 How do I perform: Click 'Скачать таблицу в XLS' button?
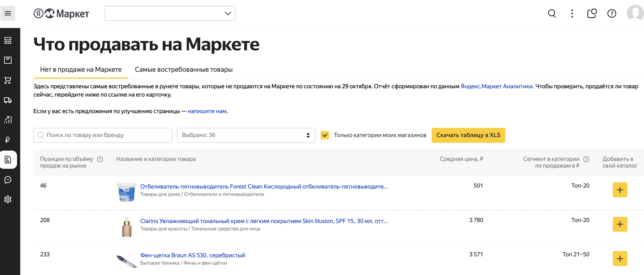[x=468, y=135]
